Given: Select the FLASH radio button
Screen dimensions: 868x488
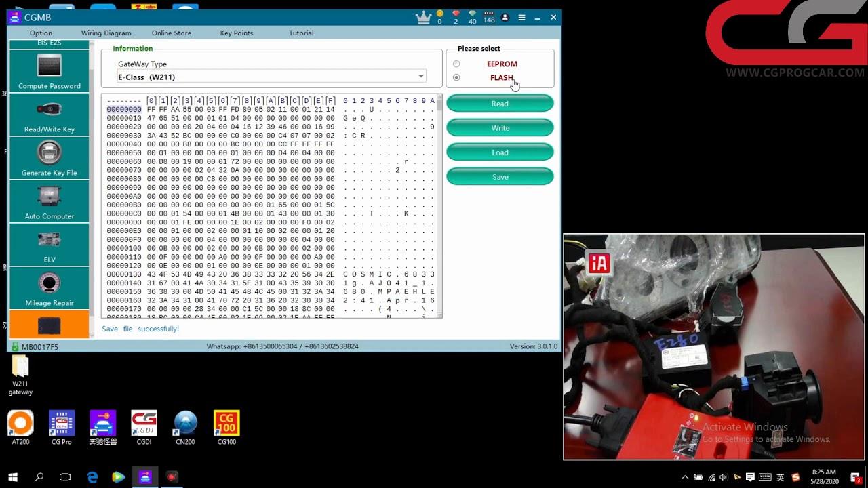Looking at the screenshot, I should (x=456, y=77).
